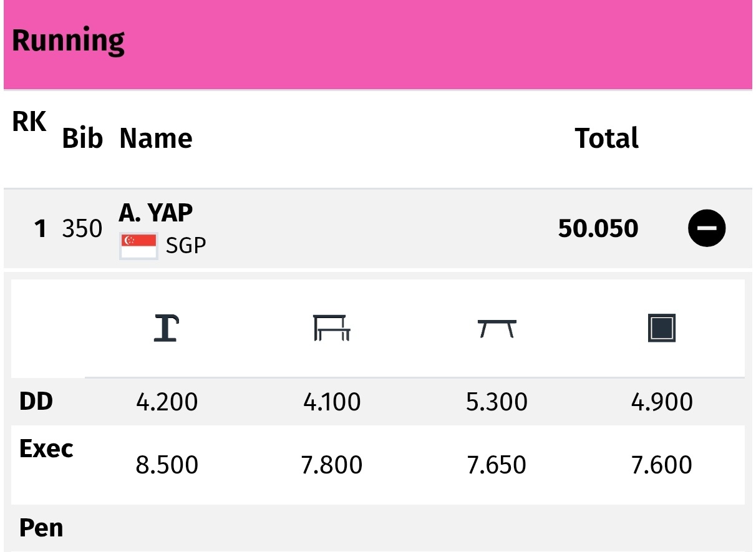Sort by the RK column header

[x=29, y=122]
